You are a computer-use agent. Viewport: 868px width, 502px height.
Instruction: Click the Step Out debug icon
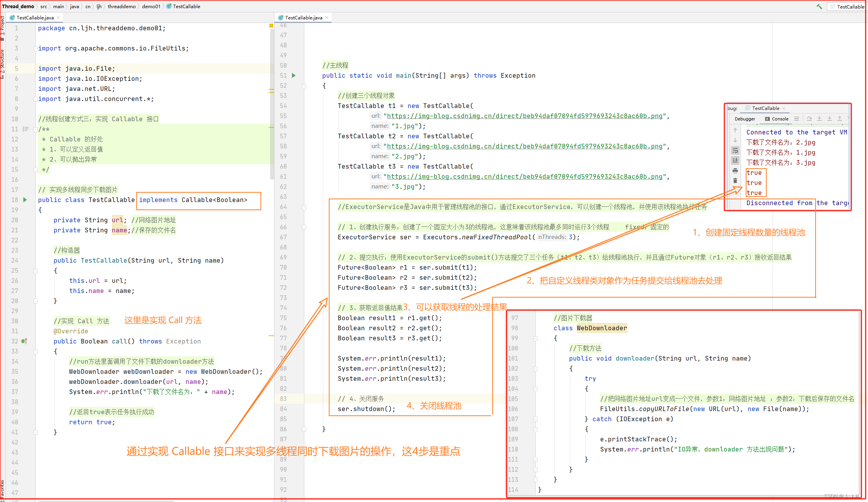point(840,119)
